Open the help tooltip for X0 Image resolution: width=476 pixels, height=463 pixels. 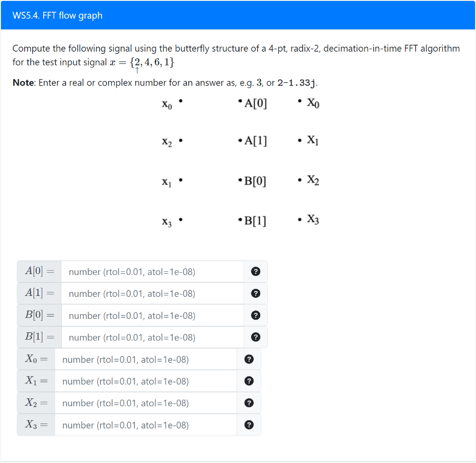tap(249, 359)
